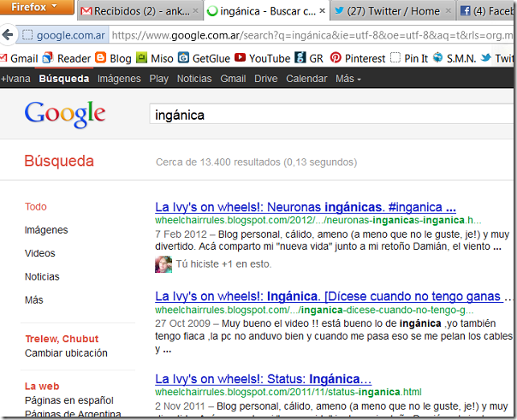The height and width of the screenshot is (420, 517).
Task: Open the Twitter bird bookmark
Action: [x=497, y=58]
